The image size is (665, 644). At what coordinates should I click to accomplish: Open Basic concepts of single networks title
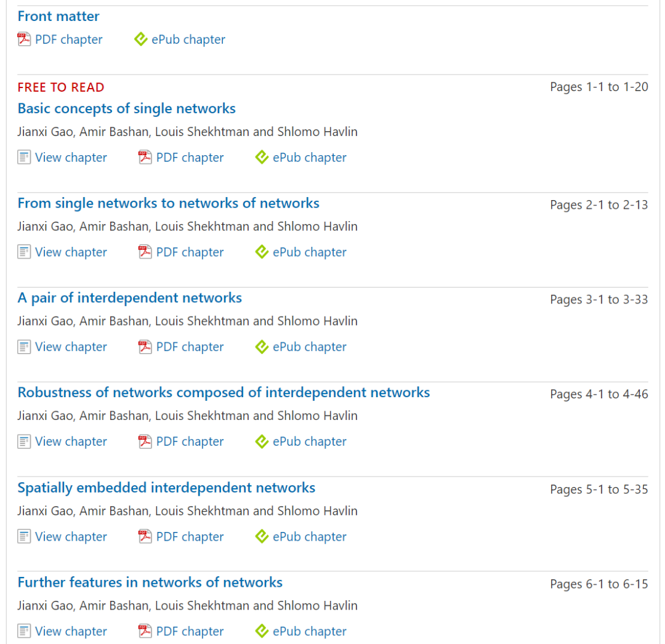pos(126,109)
